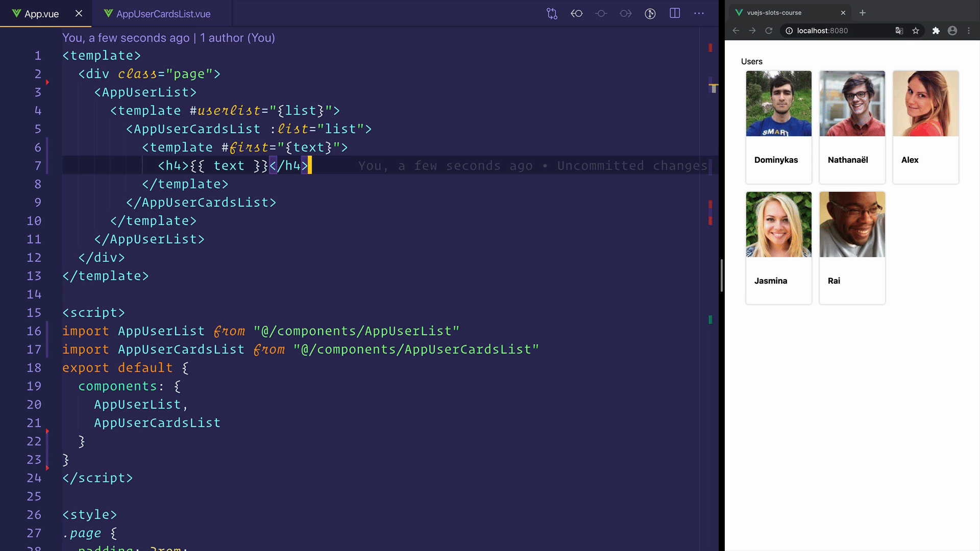Select the App.vue tab
This screenshot has width=980, height=551.
click(45, 14)
